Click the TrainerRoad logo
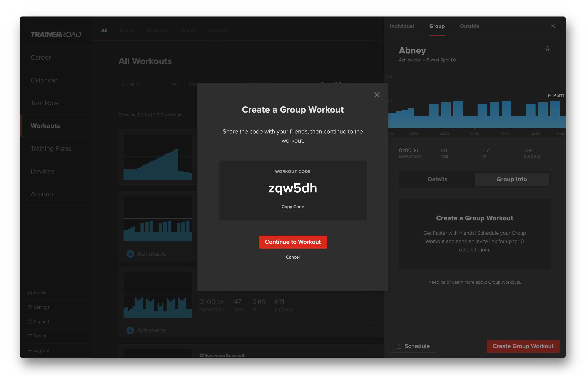The image size is (588, 375). coord(56,35)
